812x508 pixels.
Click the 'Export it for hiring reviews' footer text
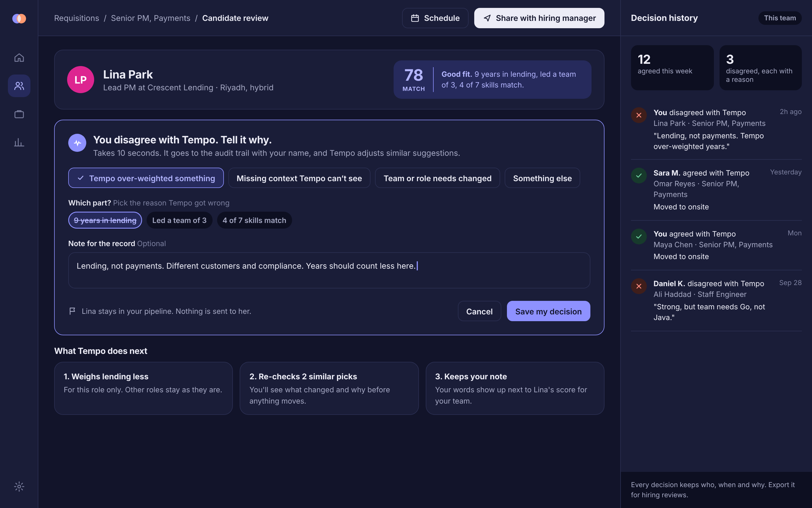click(x=713, y=490)
